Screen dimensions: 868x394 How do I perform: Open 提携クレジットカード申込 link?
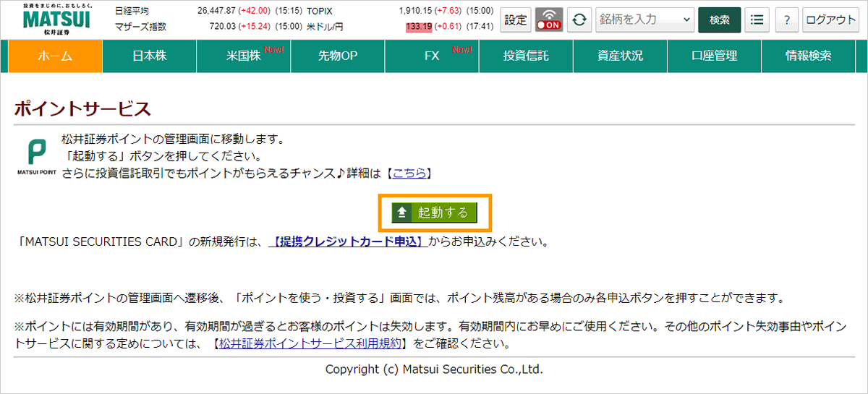click(347, 241)
